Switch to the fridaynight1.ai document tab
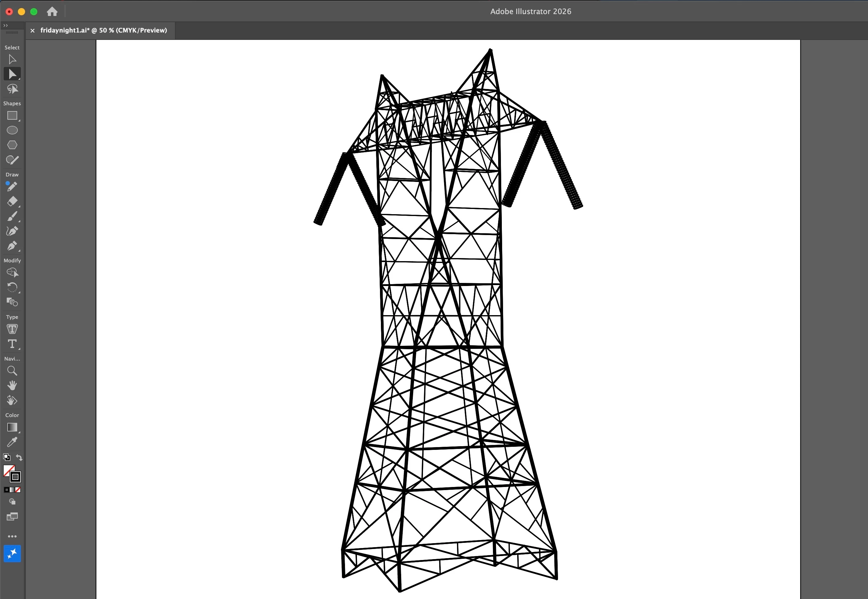This screenshot has height=599, width=868. click(103, 30)
